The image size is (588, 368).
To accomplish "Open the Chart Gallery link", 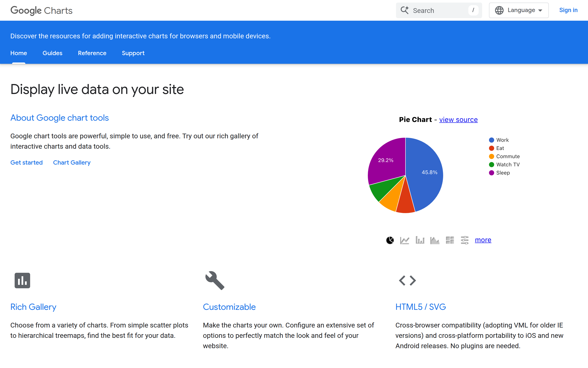I will coord(72,163).
